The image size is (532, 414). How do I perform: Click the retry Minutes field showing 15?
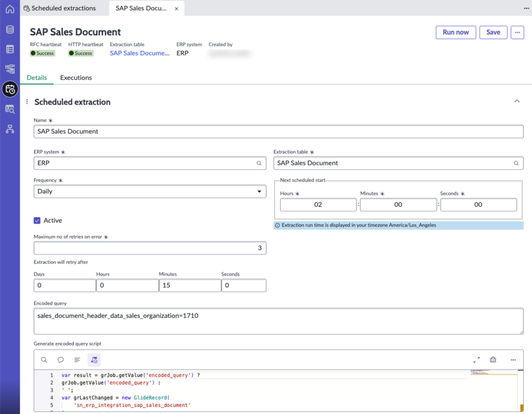[190, 285]
